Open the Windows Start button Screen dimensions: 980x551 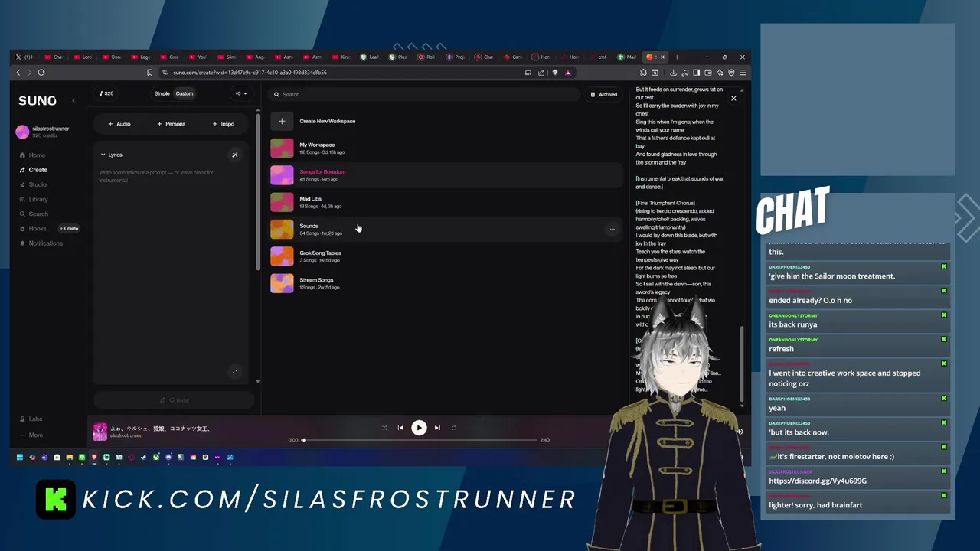click(x=20, y=458)
